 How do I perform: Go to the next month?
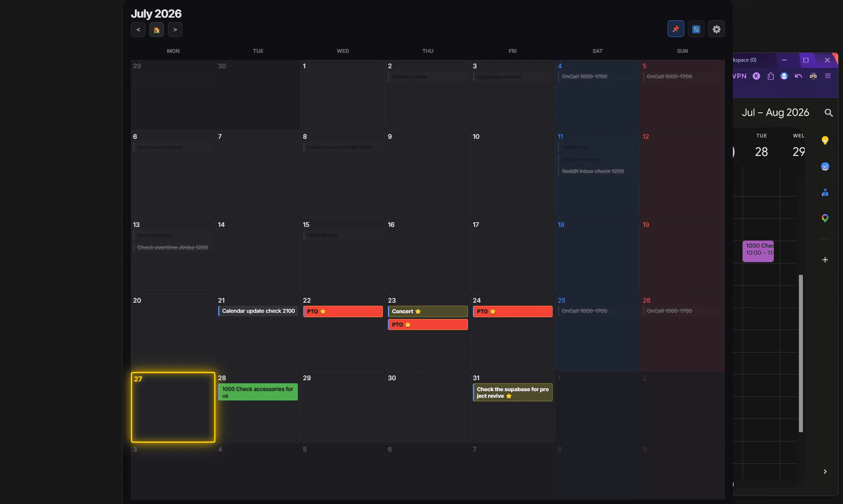point(175,30)
